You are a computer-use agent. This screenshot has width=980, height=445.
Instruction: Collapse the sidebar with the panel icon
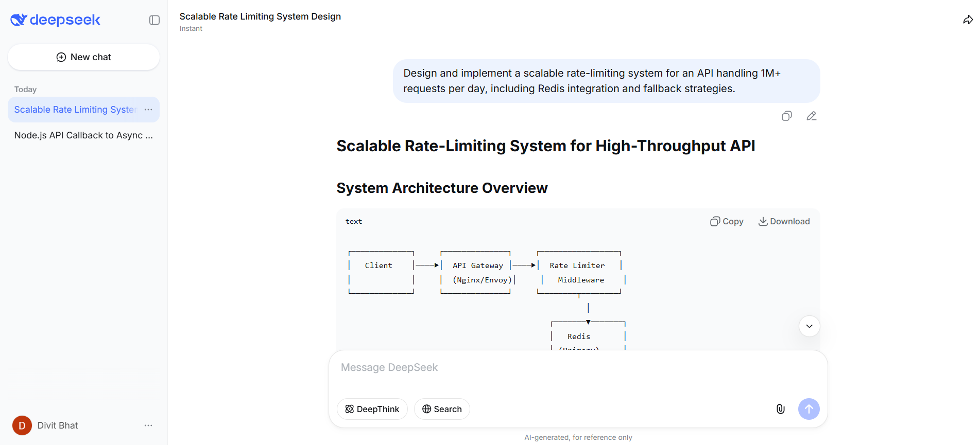pos(154,20)
